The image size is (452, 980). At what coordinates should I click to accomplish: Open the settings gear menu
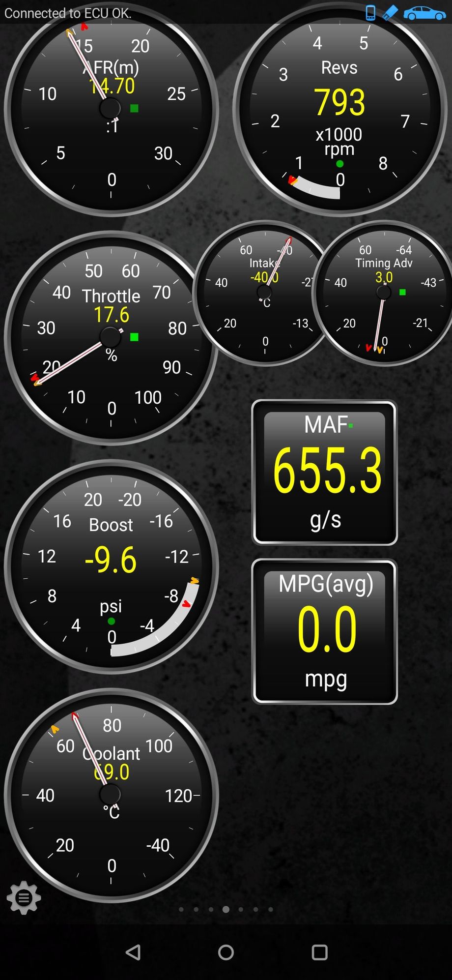click(x=24, y=898)
